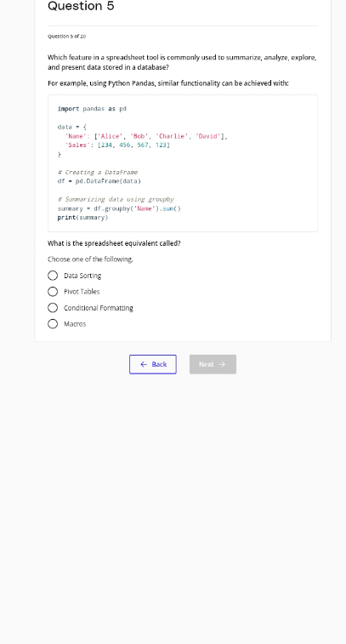Click the 'Macros' answer text
Screen dimensions: 346x644
click(75, 324)
